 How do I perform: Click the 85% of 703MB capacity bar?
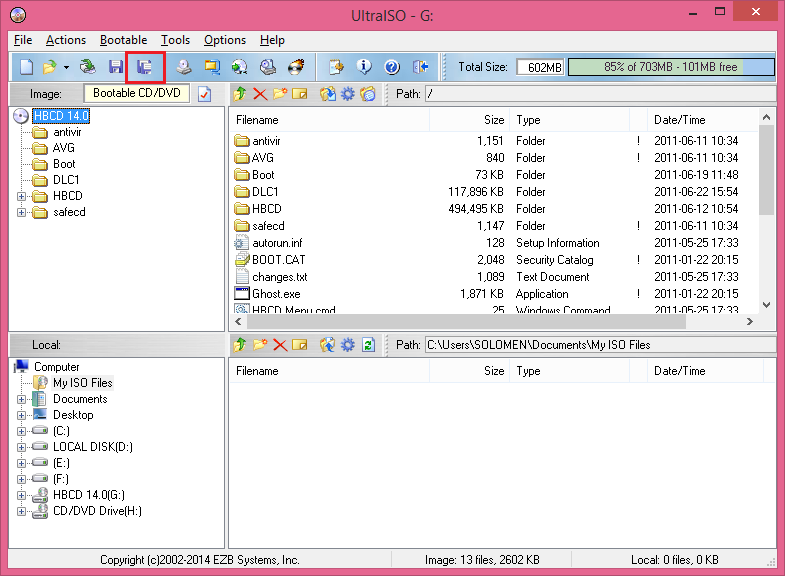tap(671, 67)
